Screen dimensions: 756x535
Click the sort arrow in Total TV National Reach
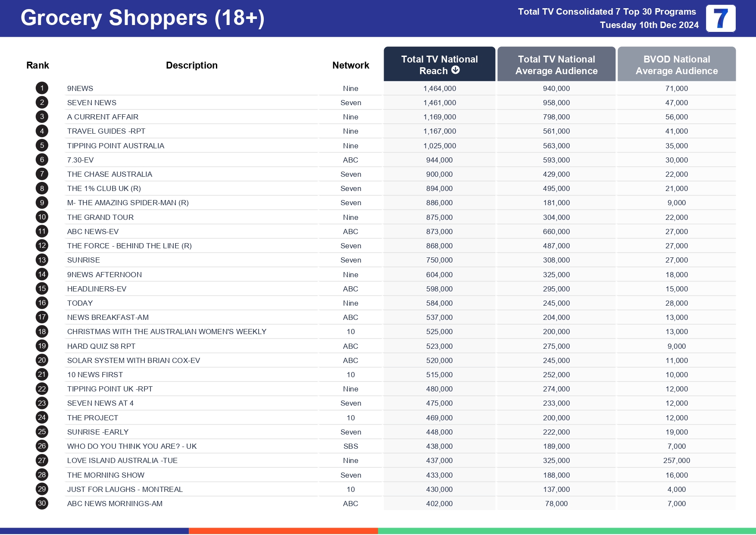pyautogui.click(x=456, y=70)
